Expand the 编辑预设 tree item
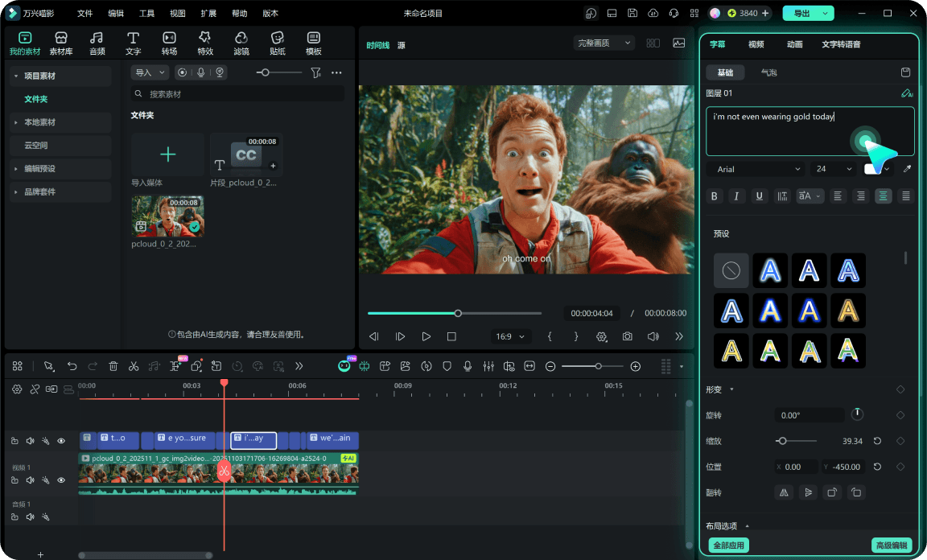927x560 pixels. tap(16, 168)
